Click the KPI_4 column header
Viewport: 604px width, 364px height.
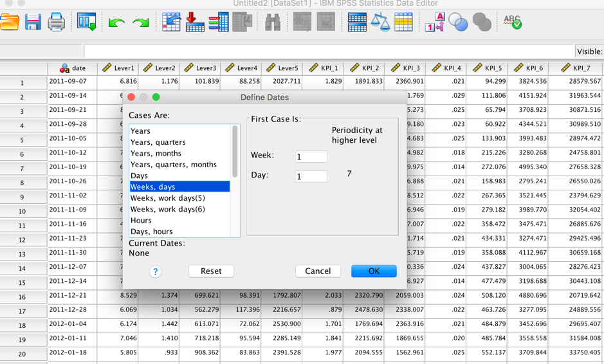[x=446, y=69]
